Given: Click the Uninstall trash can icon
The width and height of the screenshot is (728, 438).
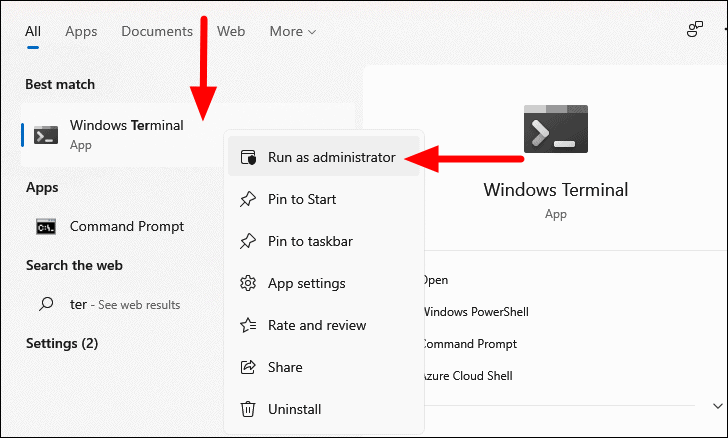Looking at the screenshot, I should 248,409.
